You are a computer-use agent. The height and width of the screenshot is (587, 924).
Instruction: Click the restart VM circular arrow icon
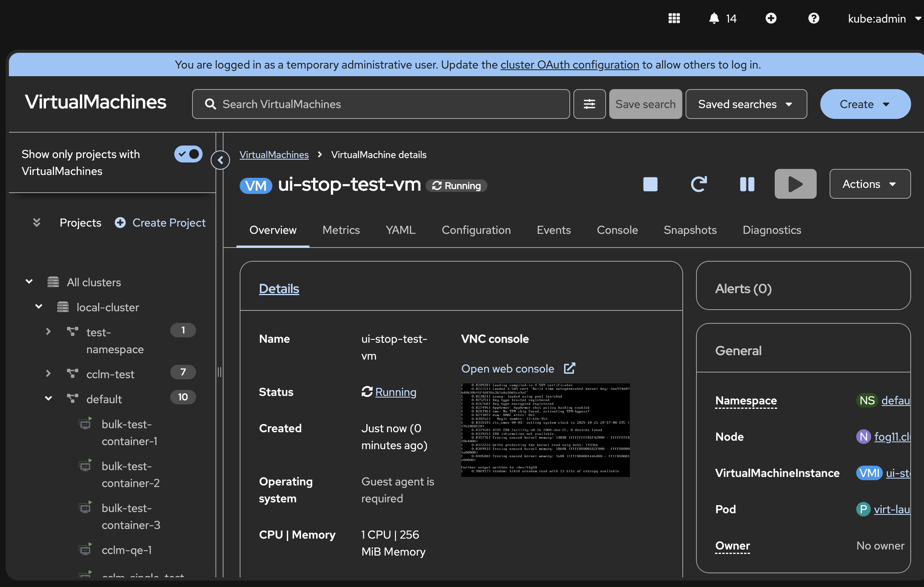coord(698,184)
